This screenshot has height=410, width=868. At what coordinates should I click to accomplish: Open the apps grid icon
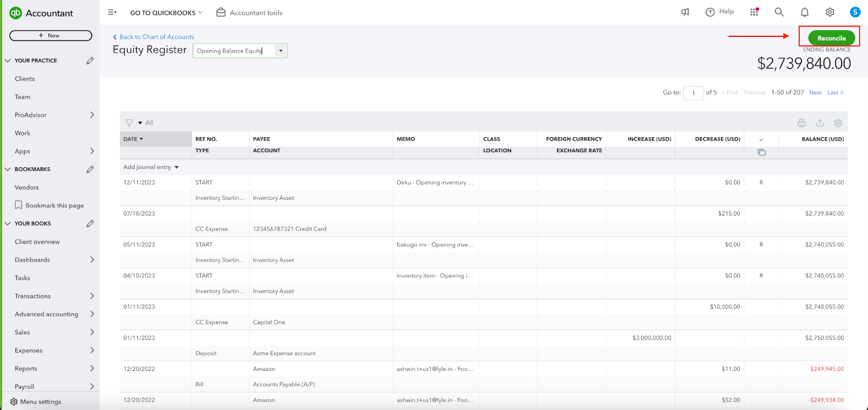click(754, 12)
